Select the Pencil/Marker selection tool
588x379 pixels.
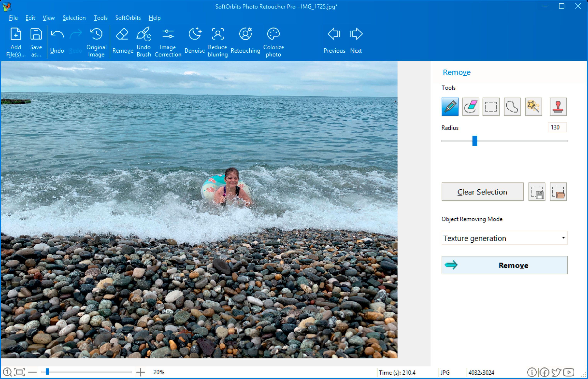450,106
